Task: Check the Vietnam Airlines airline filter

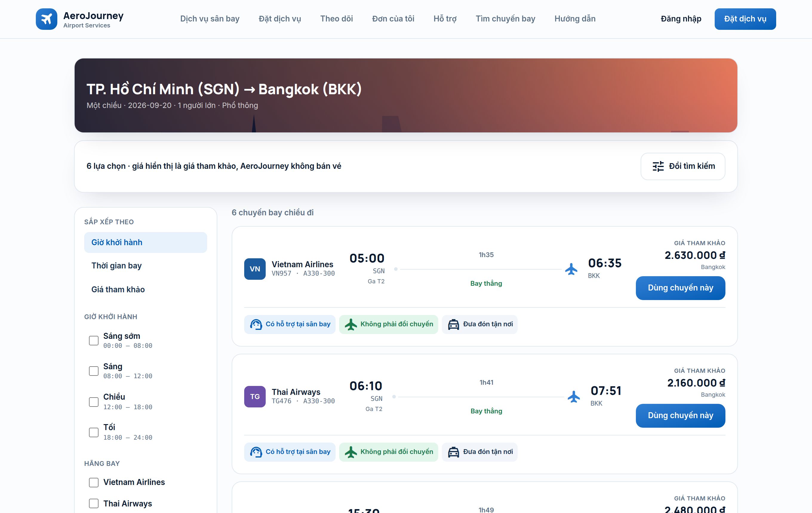Action: [94, 482]
